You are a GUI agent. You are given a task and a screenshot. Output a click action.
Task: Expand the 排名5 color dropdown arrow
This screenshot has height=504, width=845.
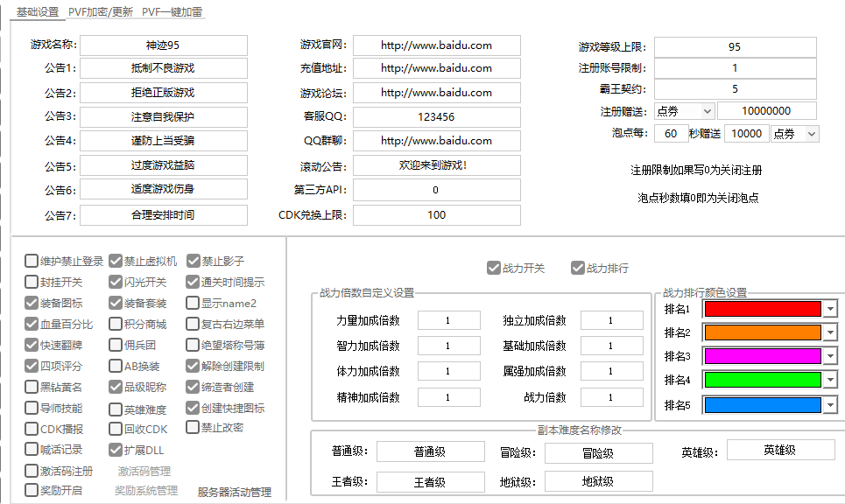[830, 405]
